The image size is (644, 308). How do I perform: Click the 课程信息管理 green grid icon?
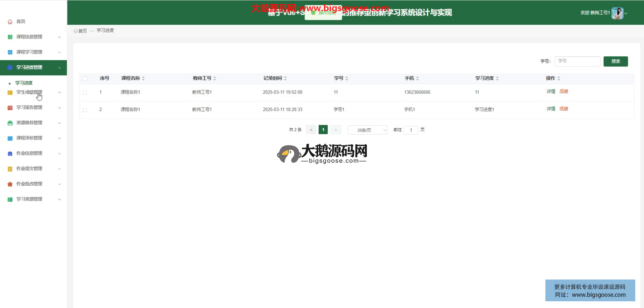click(x=10, y=37)
